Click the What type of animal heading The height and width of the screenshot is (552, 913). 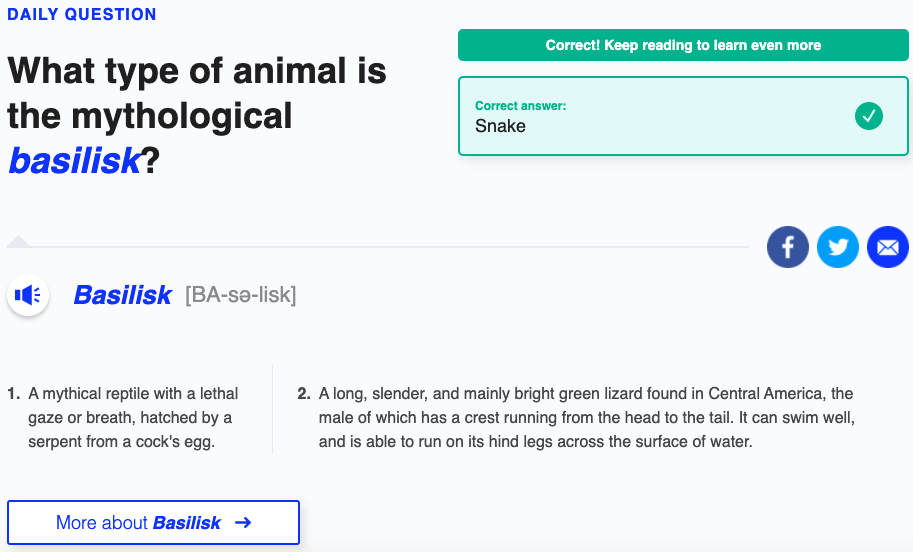[196, 72]
